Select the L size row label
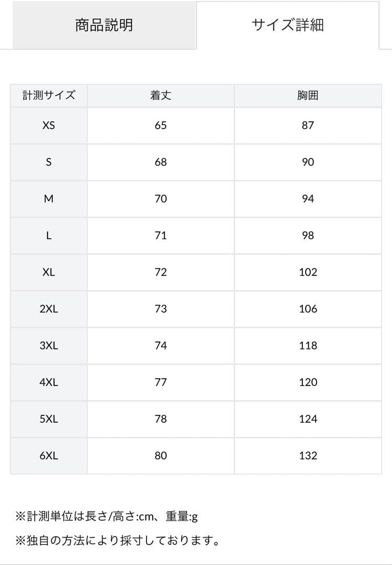 coord(49,235)
